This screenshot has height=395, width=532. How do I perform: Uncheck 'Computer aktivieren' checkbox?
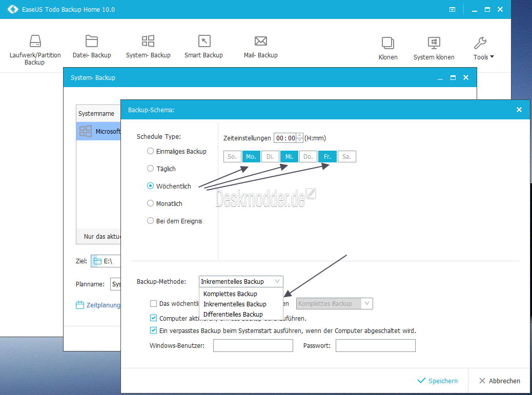click(x=153, y=318)
